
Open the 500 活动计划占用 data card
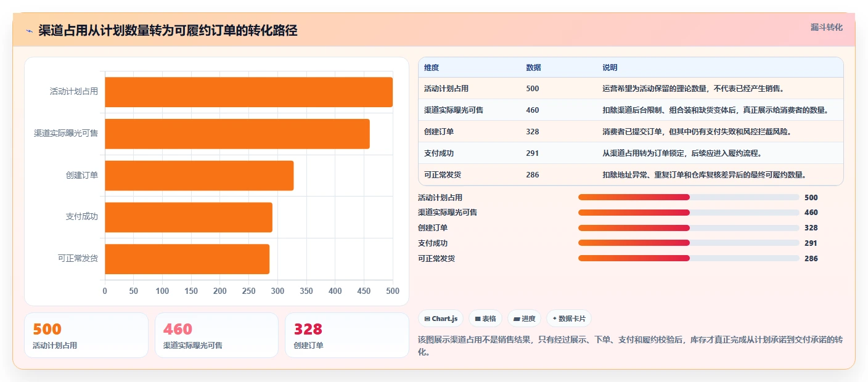tap(86, 335)
